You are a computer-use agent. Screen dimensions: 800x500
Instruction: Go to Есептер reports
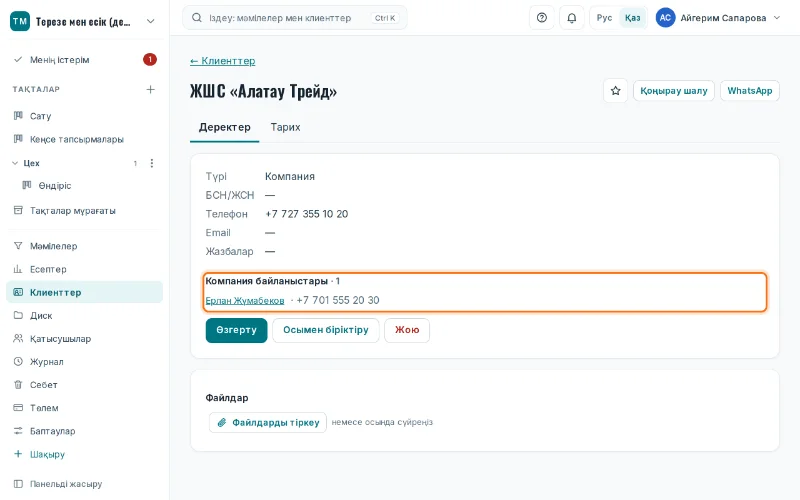[85, 269]
